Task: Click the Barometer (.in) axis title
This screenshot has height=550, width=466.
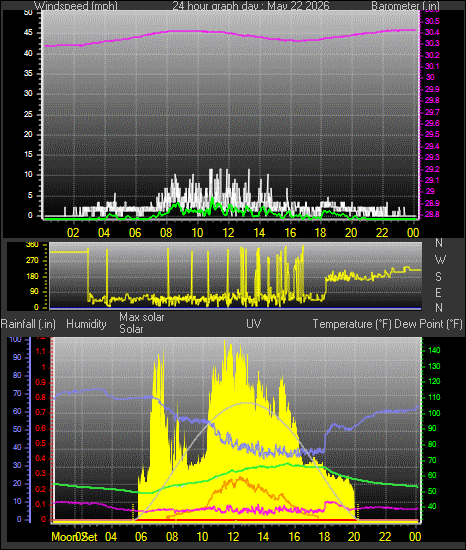Action: (x=405, y=6)
